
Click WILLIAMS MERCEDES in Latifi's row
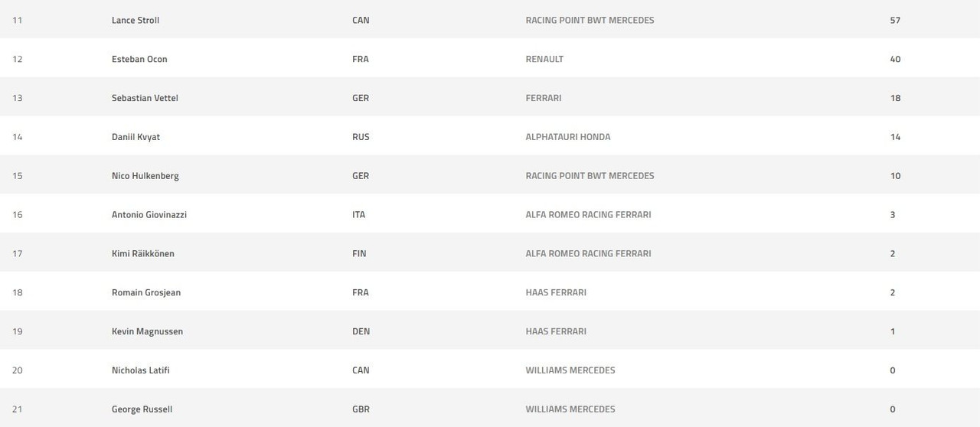pos(570,370)
